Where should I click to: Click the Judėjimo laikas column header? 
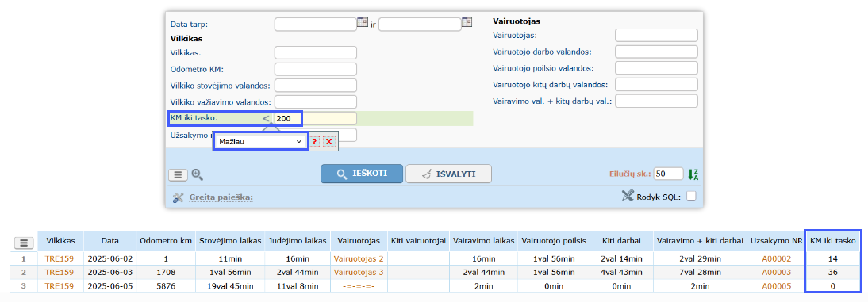click(298, 241)
